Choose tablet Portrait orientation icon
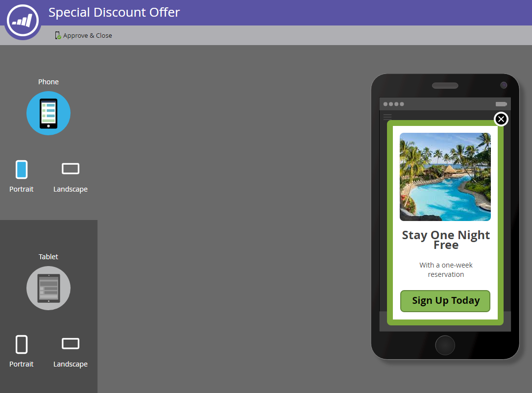 tap(22, 344)
